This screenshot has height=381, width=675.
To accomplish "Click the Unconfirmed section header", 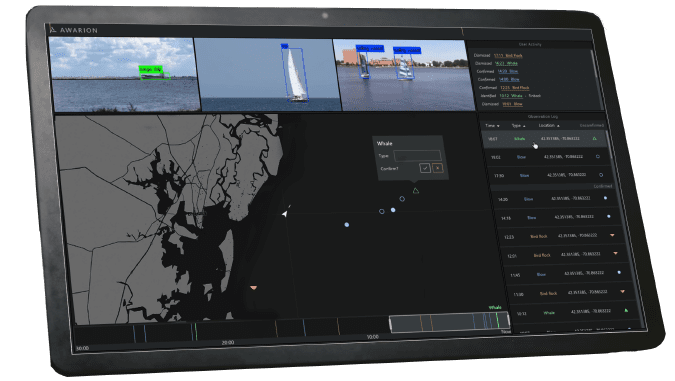I will coord(591,125).
